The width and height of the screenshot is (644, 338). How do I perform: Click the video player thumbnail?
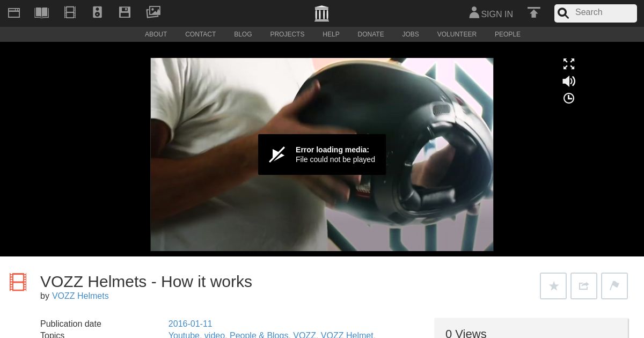pyautogui.click(x=322, y=155)
